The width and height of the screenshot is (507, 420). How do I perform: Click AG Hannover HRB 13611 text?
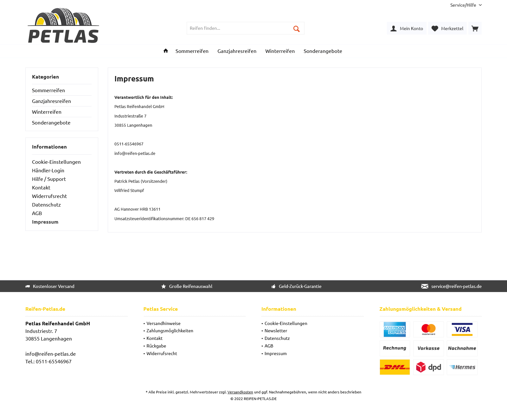pyautogui.click(x=137, y=209)
